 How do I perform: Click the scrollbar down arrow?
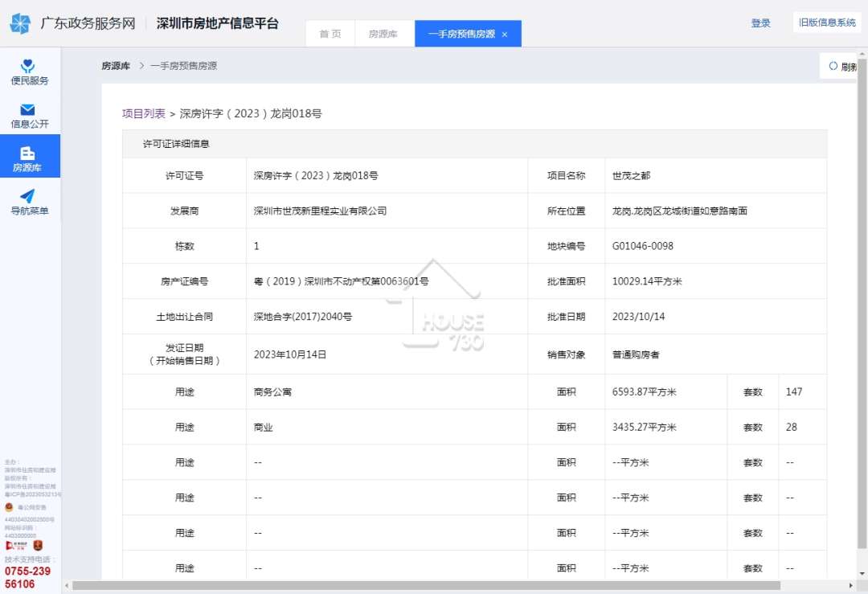(x=862, y=574)
